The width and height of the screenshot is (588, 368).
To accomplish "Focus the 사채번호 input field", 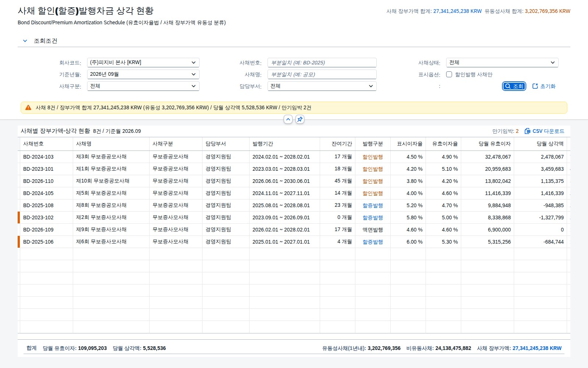I will (322, 63).
